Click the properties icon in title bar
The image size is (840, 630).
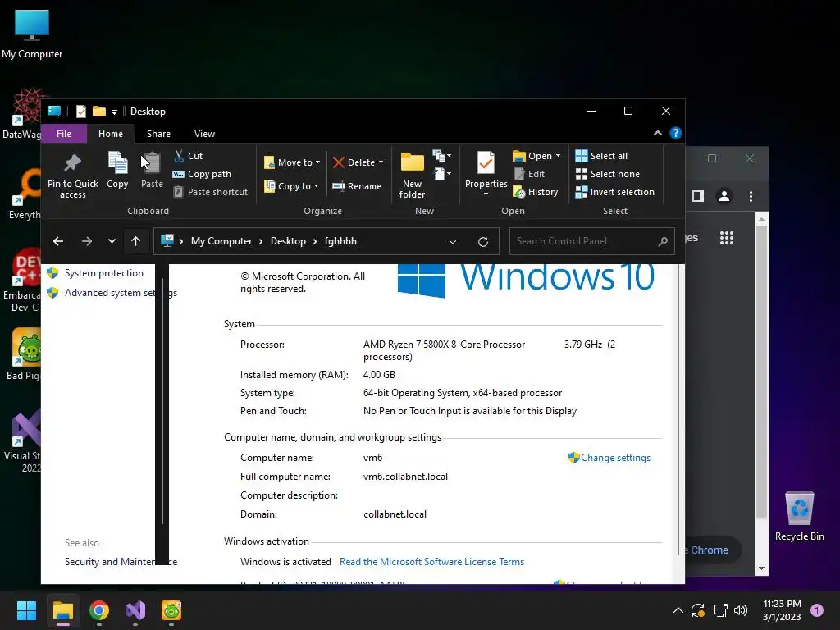pos(81,112)
